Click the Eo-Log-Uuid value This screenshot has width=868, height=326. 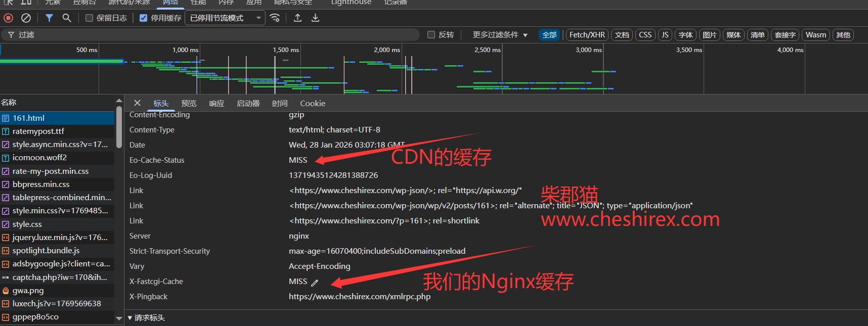coord(333,175)
